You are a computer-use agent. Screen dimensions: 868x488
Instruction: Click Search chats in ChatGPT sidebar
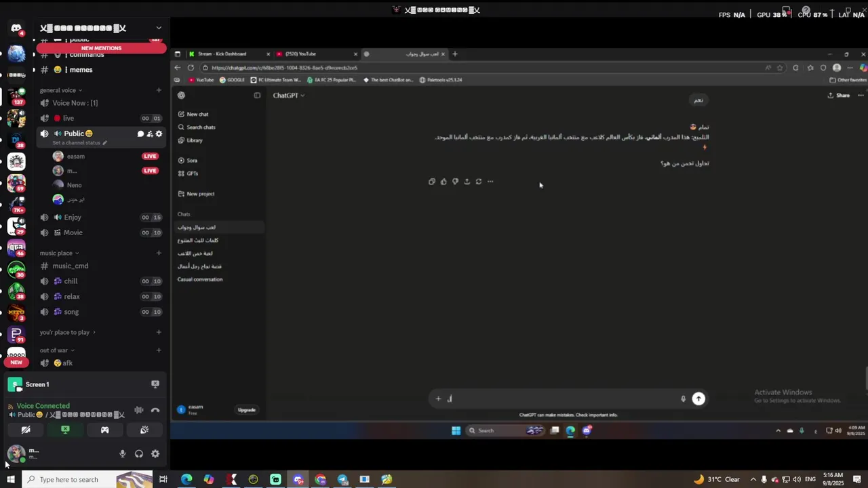201,127
